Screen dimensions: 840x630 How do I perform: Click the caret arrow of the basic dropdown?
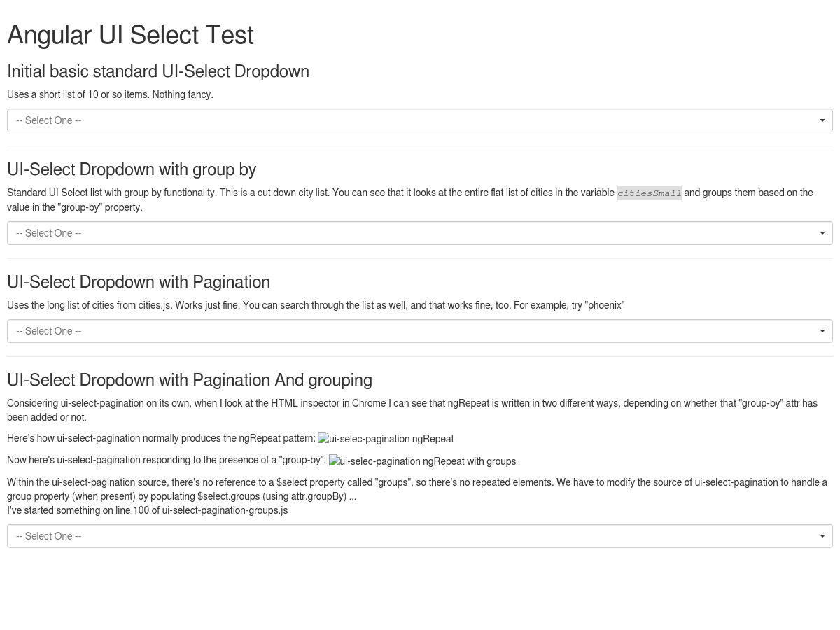click(x=822, y=120)
